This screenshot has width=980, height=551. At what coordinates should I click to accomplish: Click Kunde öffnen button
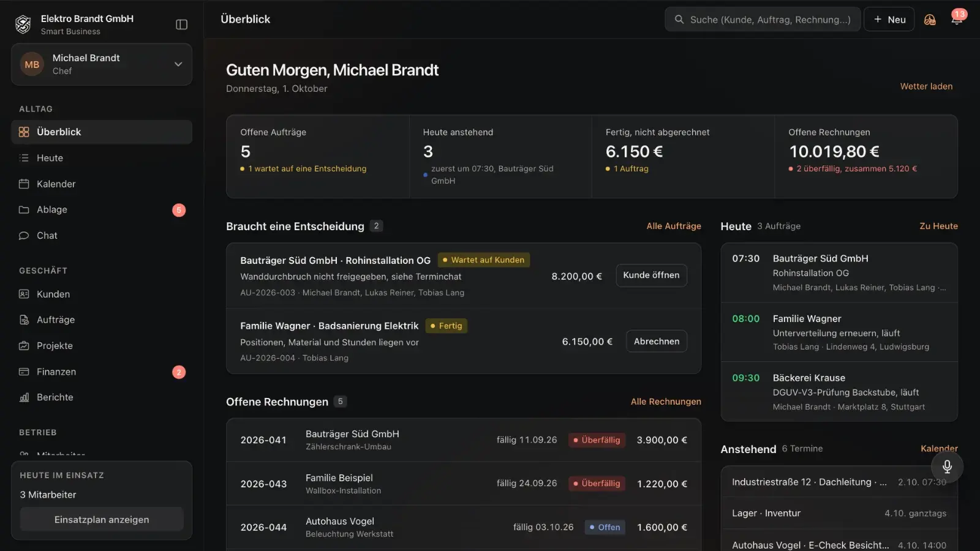coord(651,275)
